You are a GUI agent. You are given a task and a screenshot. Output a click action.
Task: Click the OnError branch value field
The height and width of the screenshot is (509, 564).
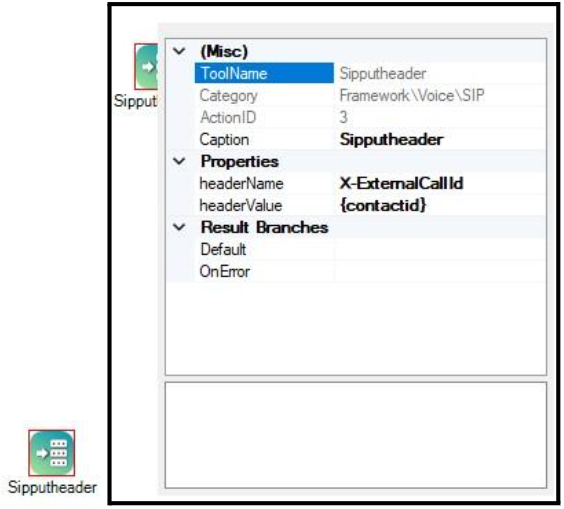[x=440, y=272]
